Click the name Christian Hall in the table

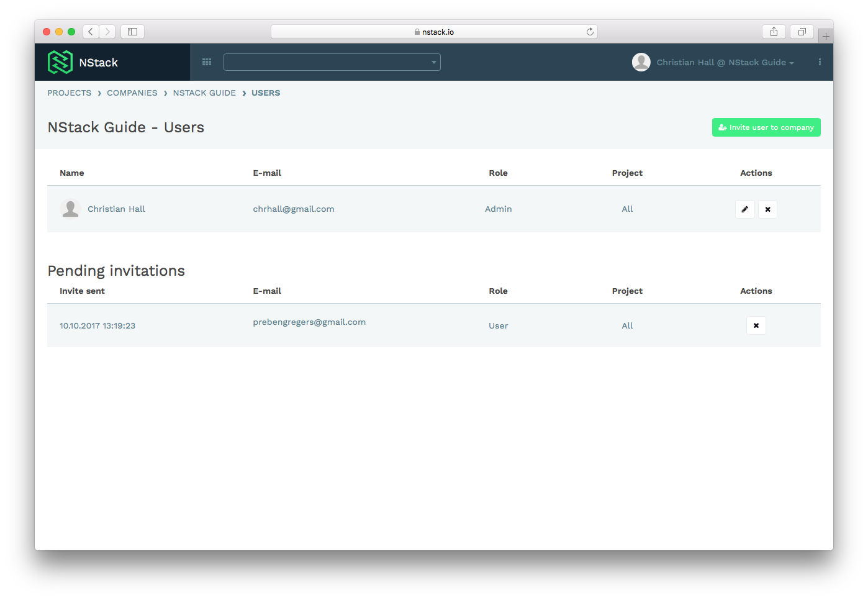pyautogui.click(x=116, y=209)
